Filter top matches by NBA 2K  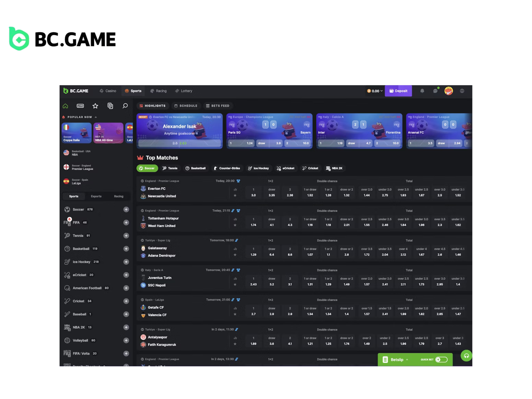(334, 168)
